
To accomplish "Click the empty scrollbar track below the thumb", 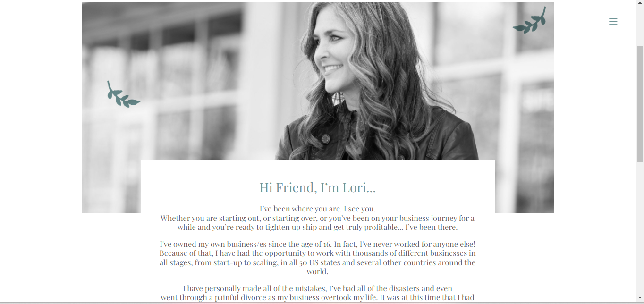I will [640, 229].
